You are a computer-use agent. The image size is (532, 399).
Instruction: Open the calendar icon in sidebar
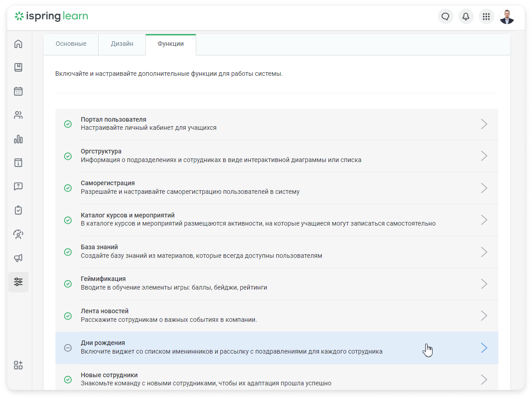(18, 91)
